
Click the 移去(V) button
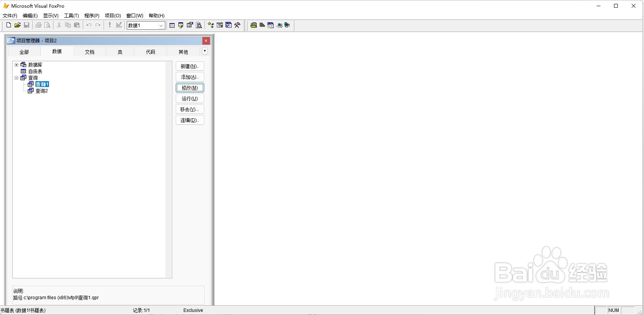click(x=190, y=109)
